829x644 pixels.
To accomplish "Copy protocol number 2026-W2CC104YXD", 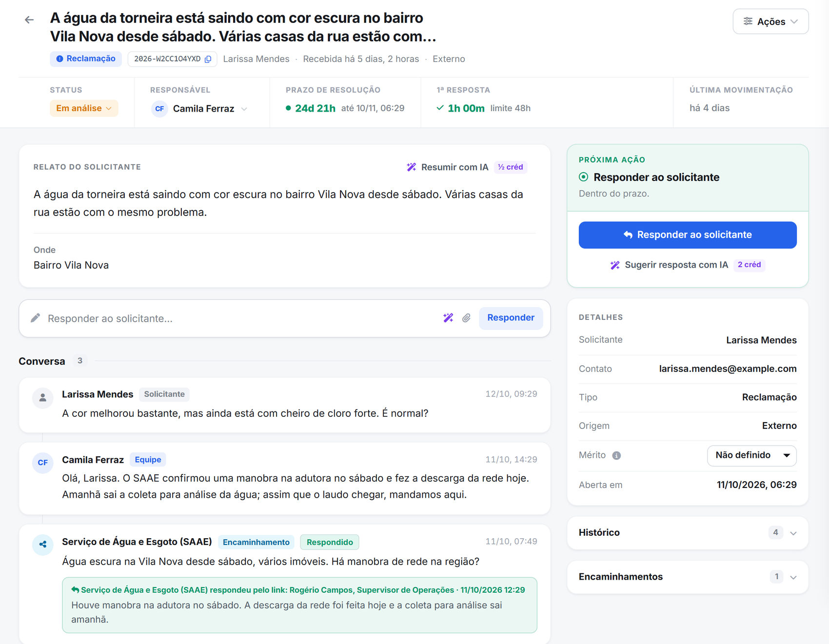I will click(208, 59).
